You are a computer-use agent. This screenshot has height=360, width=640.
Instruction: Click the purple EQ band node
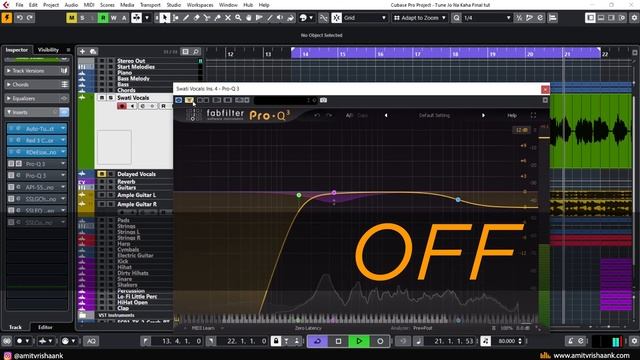(x=334, y=192)
